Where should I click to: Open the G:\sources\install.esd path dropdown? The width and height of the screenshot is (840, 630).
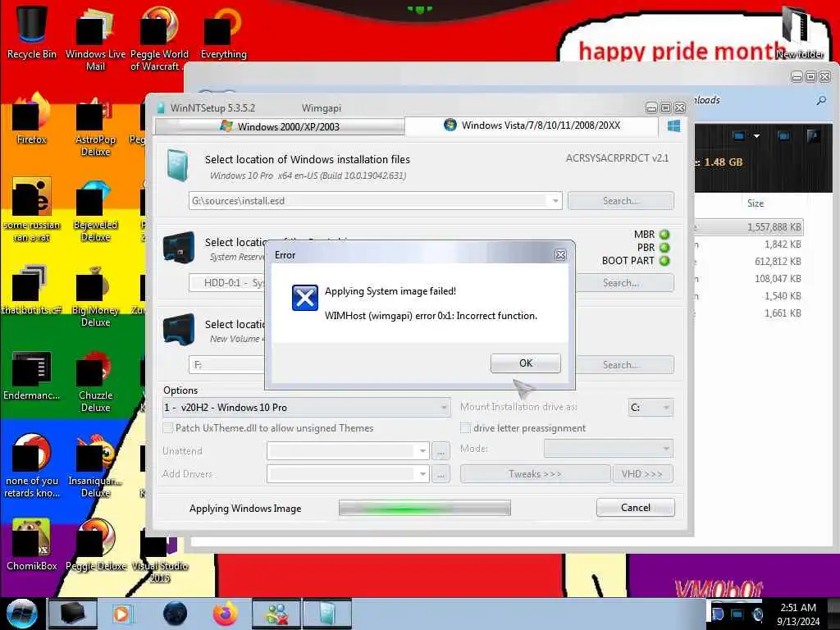555,201
